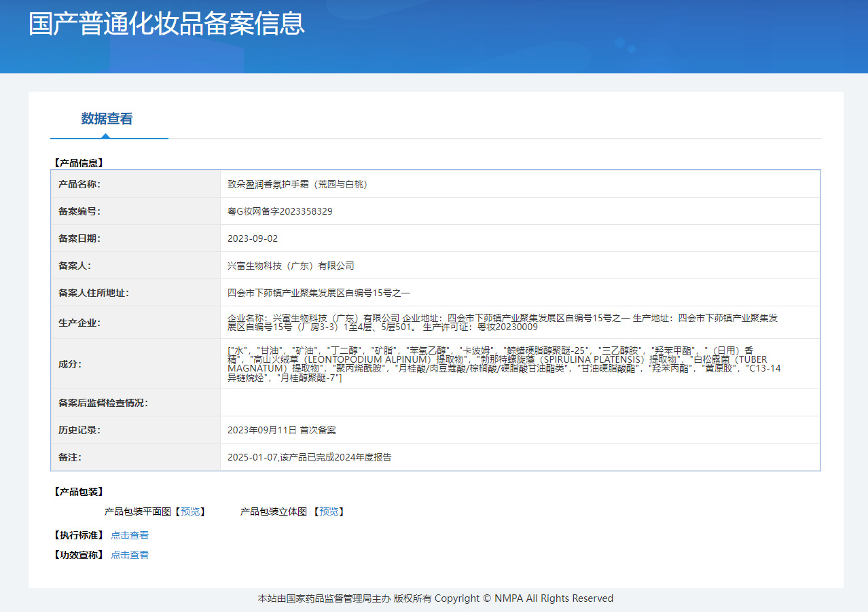868x612 pixels.
Task: Click the 生产企业 details text
Action: [x=503, y=322]
